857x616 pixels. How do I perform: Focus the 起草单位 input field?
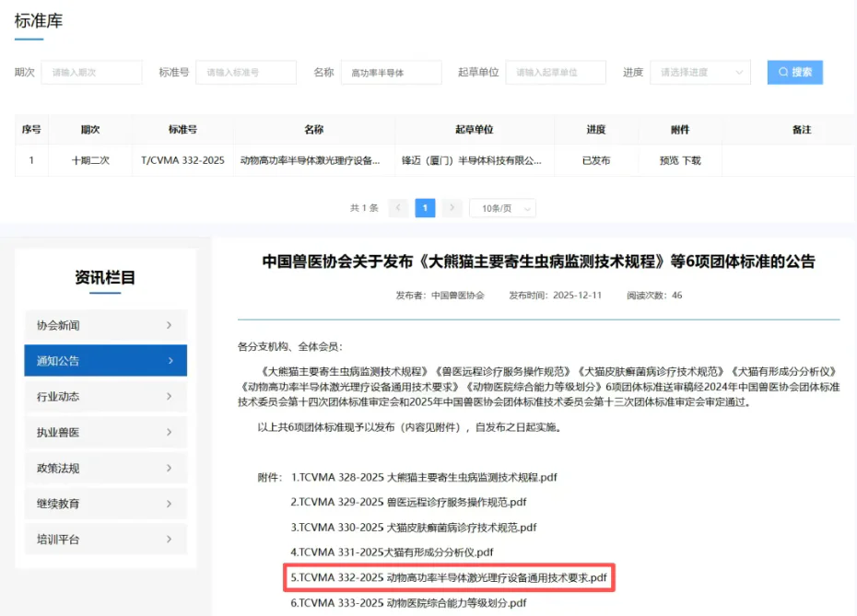coord(556,72)
